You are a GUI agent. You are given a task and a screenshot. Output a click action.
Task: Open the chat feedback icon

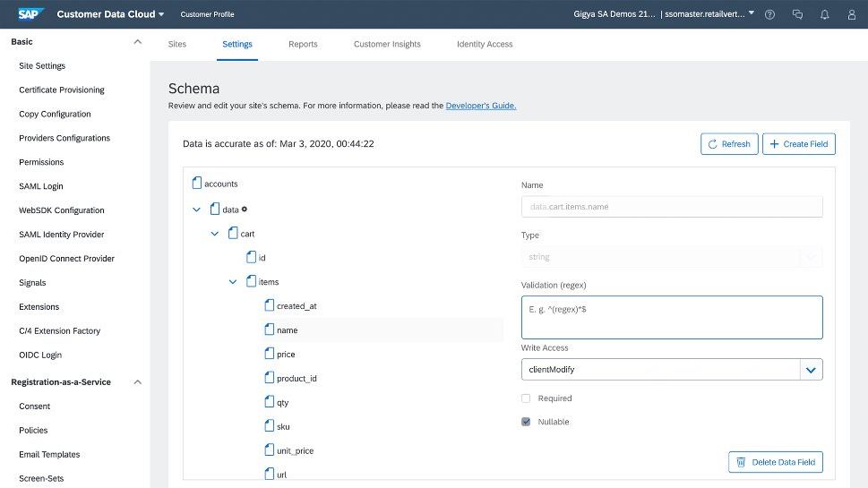point(797,14)
